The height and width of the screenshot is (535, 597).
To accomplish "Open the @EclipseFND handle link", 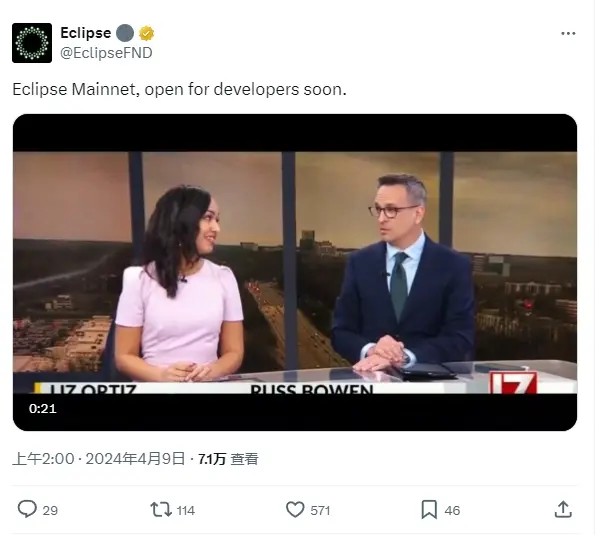I will coord(106,53).
